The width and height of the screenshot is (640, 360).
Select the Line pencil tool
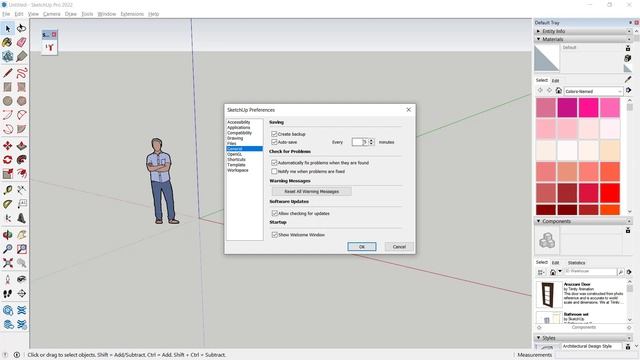tap(7, 73)
